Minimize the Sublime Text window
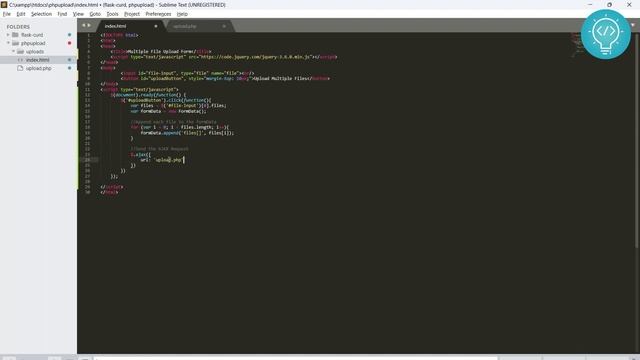 click(590, 4)
